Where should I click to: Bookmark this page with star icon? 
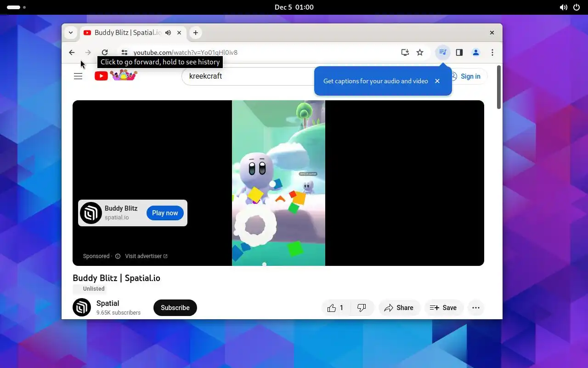point(420,52)
